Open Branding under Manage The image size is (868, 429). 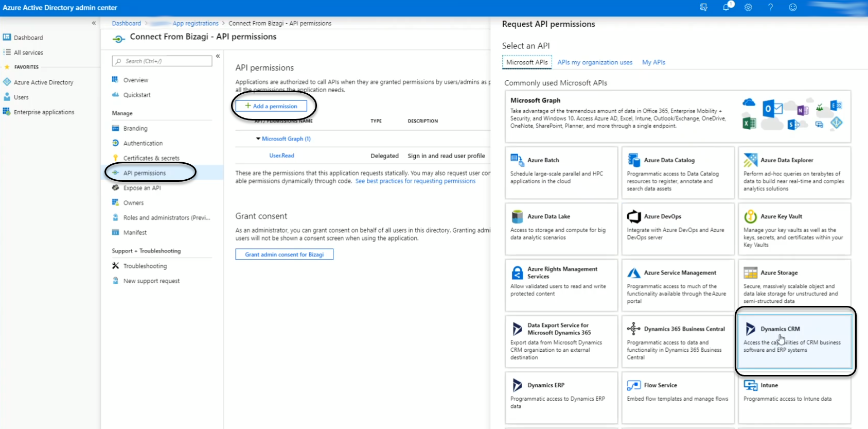[x=135, y=129]
